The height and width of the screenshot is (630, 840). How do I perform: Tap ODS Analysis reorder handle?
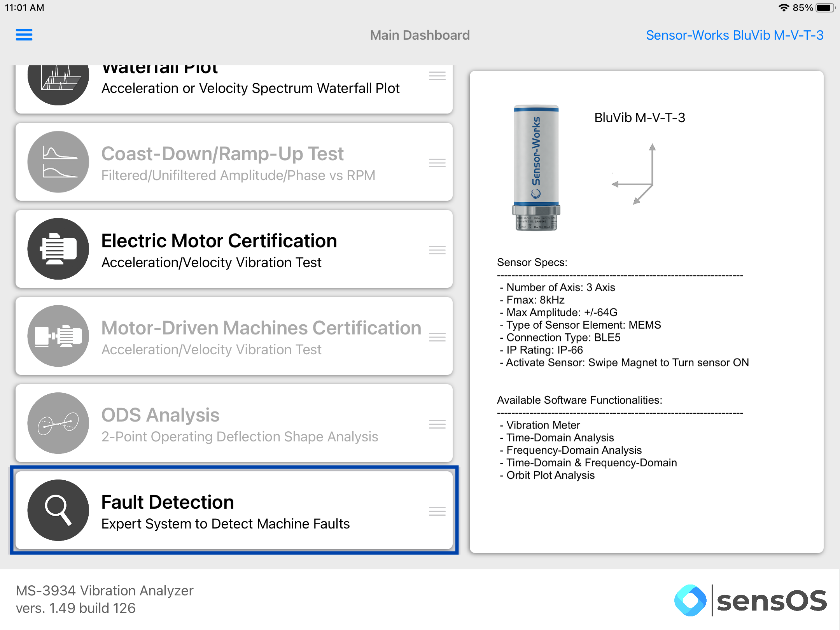(x=437, y=424)
